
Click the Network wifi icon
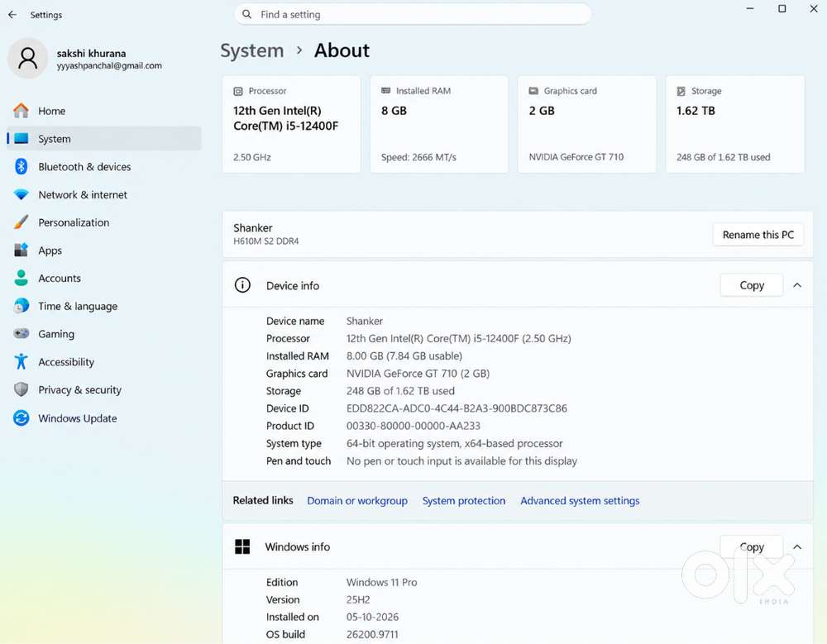point(22,194)
